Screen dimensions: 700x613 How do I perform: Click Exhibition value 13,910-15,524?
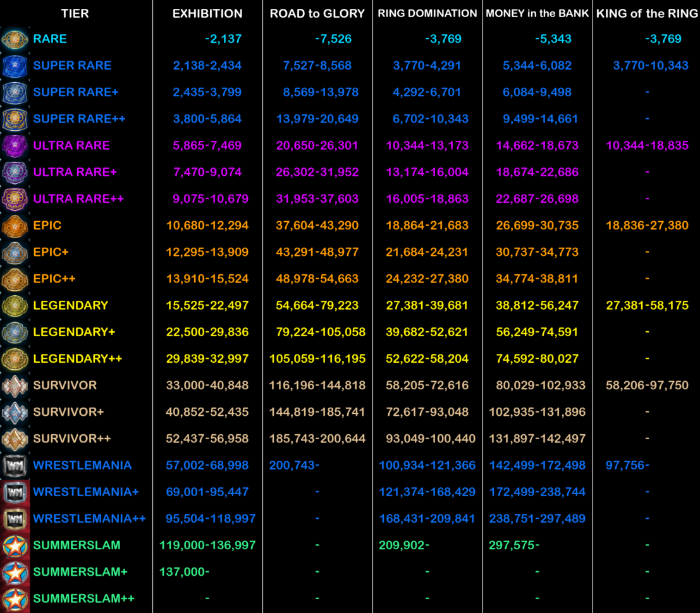[207, 279]
